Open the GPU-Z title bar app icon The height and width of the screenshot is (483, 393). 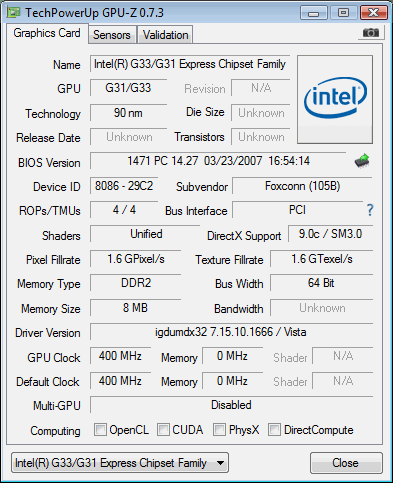[x=13, y=13]
